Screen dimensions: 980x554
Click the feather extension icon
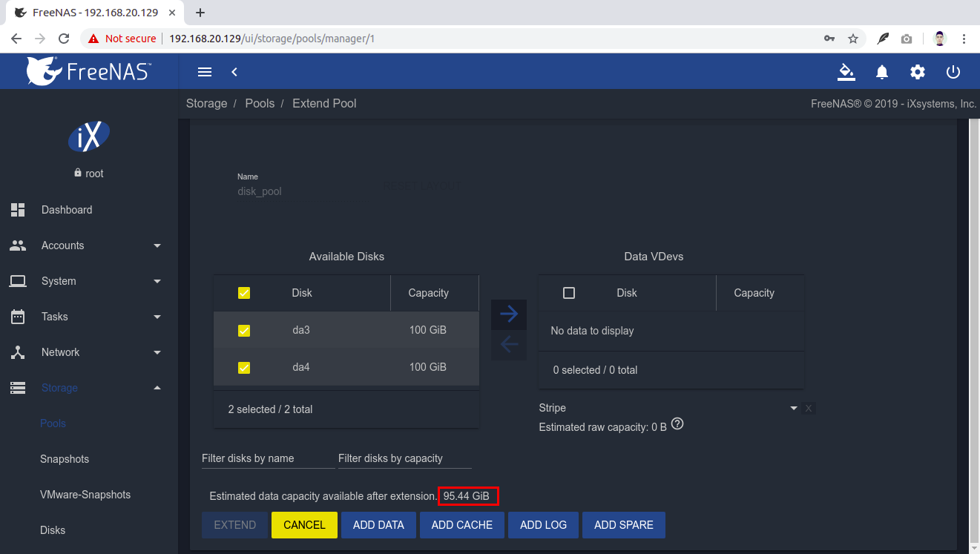883,39
